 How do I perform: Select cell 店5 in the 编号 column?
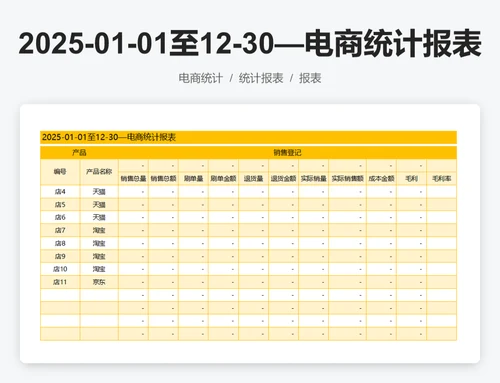pyautogui.click(x=60, y=205)
